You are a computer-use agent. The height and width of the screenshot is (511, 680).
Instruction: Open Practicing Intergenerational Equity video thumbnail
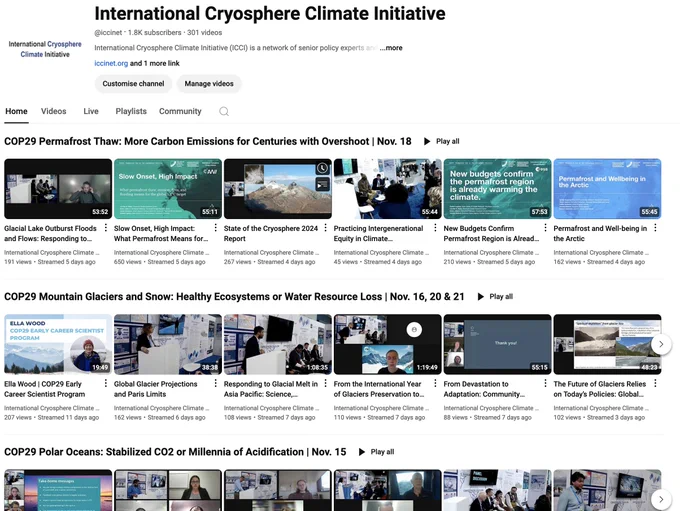[x=388, y=189]
